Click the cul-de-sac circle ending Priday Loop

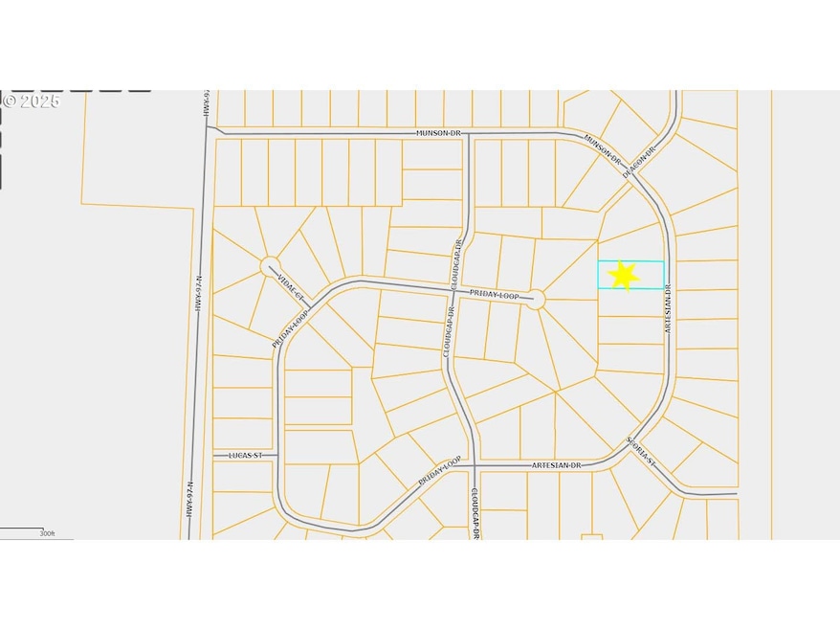point(535,300)
